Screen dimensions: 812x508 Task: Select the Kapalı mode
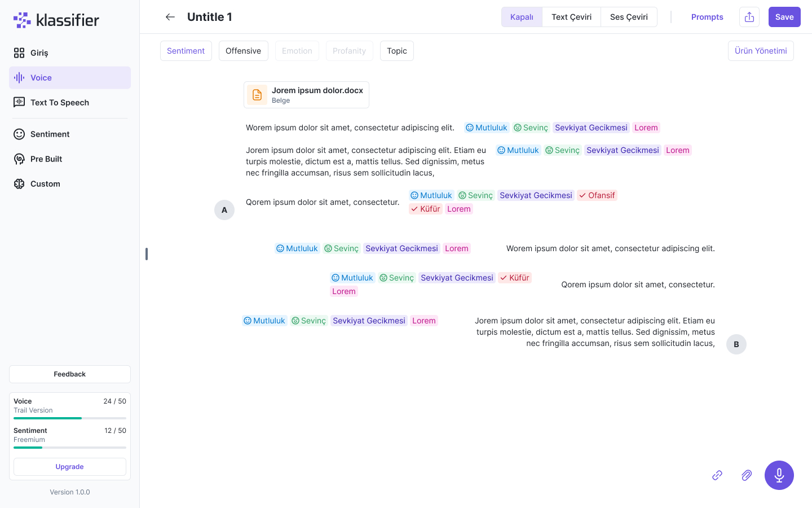[522, 17]
